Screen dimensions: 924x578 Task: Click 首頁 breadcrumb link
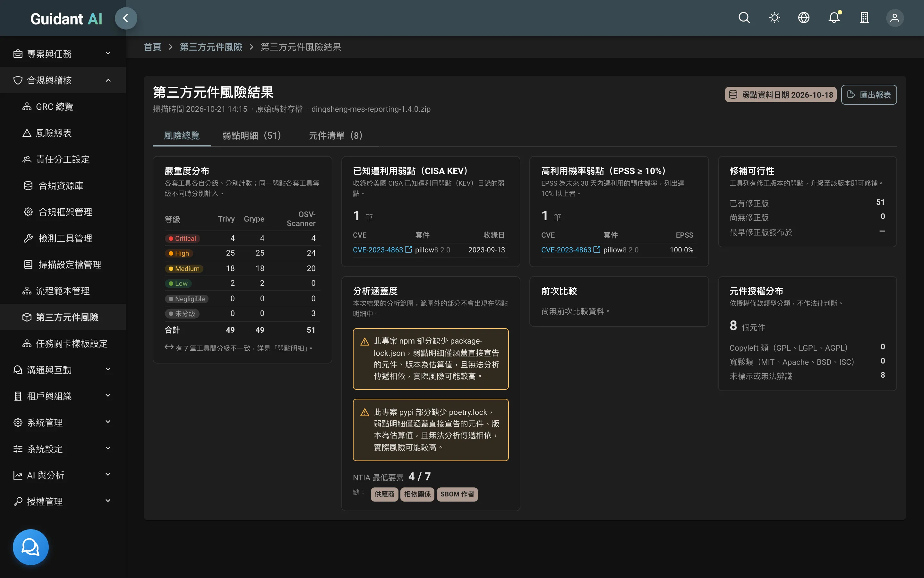[x=153, y=47]
